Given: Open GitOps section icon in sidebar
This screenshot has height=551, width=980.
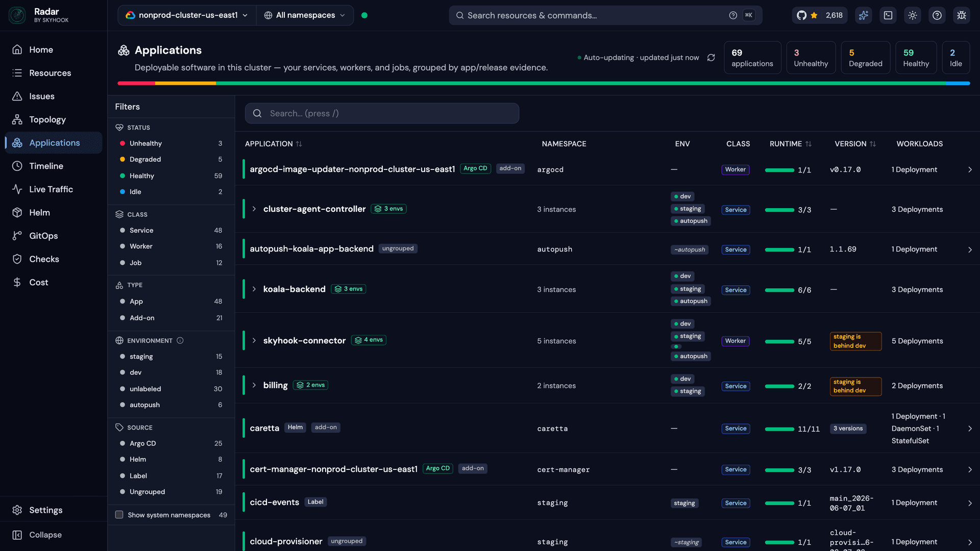Looking at the screenshot, I should click(x=17, y=236).
